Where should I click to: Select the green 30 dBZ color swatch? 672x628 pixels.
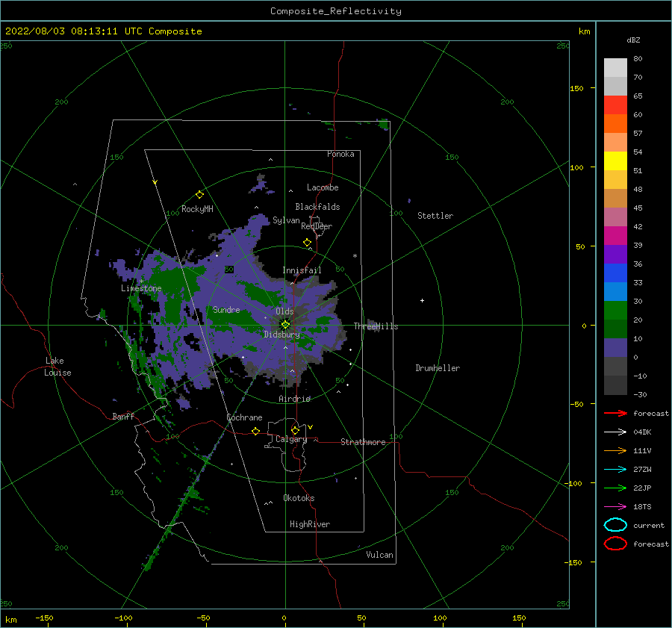point(615,310)
